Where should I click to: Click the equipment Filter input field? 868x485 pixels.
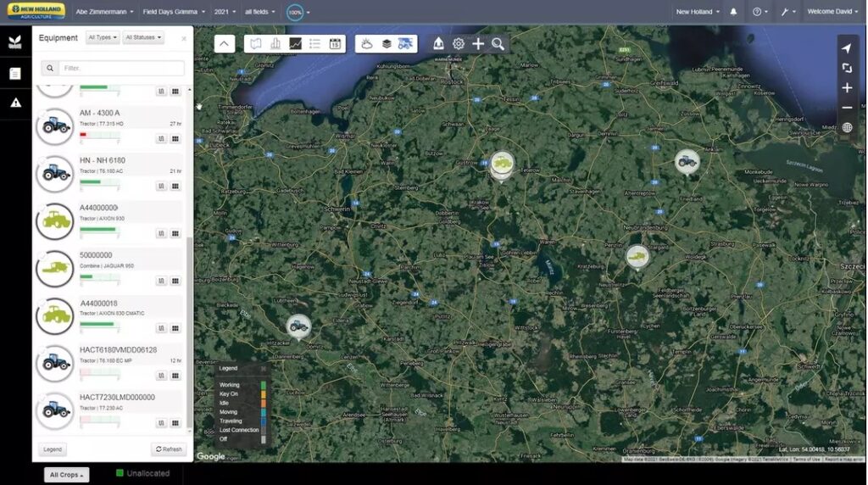pos(121,68)
